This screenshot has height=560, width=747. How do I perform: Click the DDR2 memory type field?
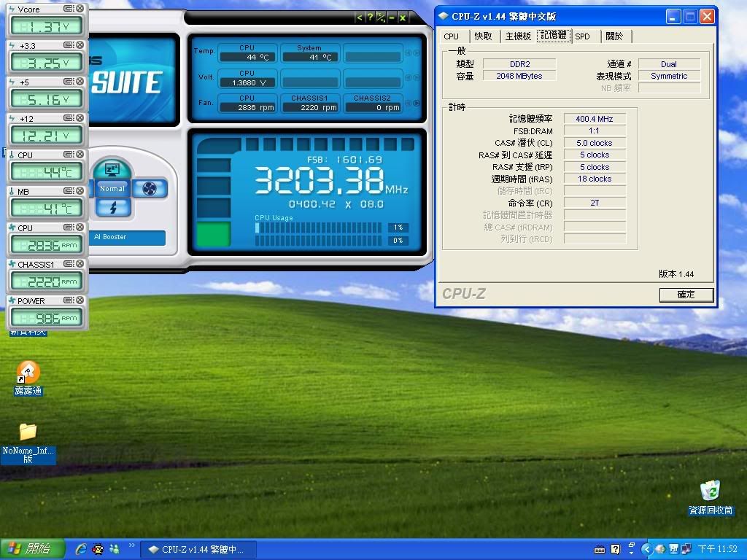pyautogui.click(x=519, y=64)
